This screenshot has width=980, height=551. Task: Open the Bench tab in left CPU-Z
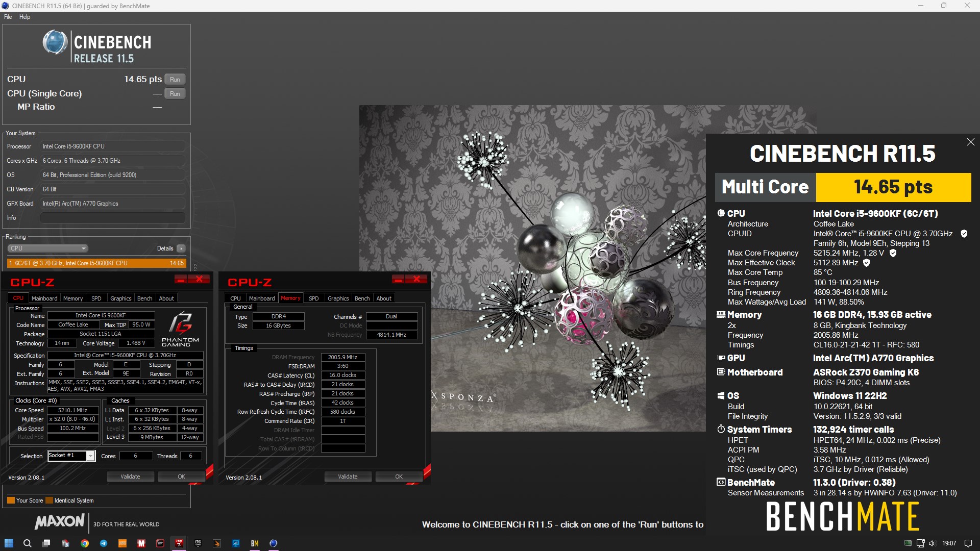click(145, 298)
